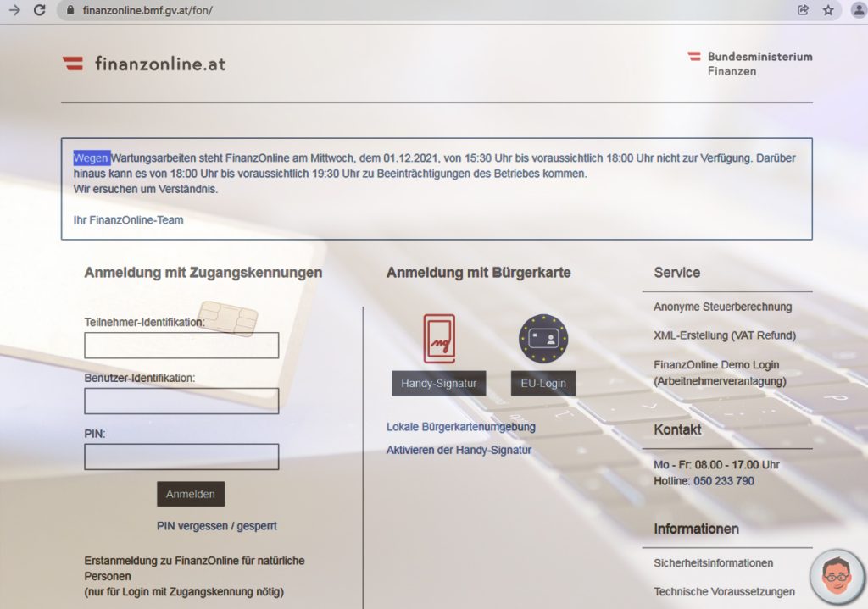Click the share page icon in address bar
The height and width of the screenshot is (609, 868).
pyautogui.click(x=803, y=10)
